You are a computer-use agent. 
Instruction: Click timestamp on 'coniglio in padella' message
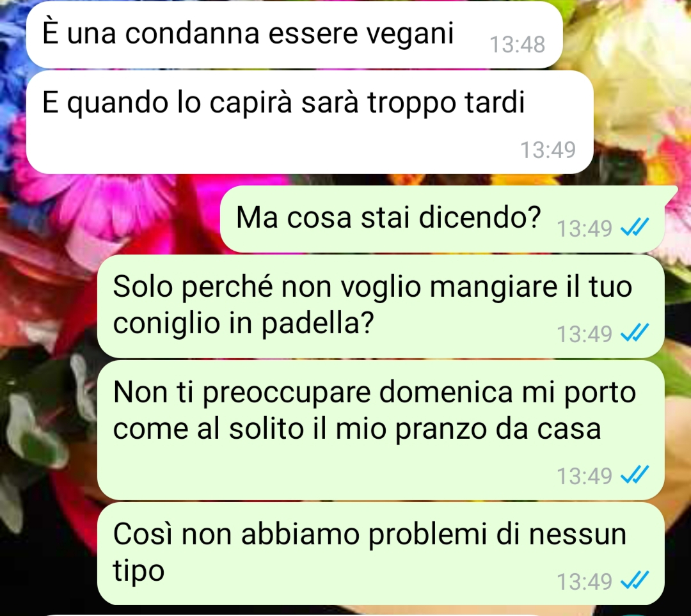[584, 334]
